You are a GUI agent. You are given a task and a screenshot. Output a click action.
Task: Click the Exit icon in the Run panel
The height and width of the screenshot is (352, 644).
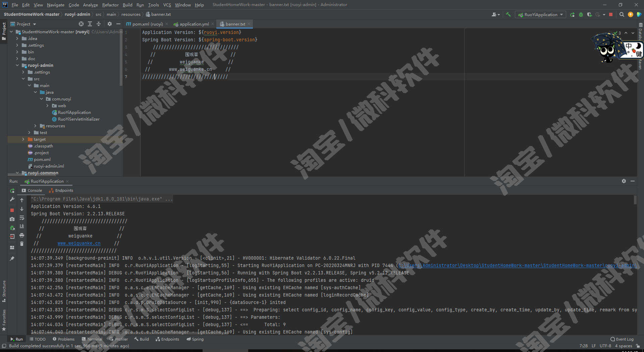tap(12, 236)
